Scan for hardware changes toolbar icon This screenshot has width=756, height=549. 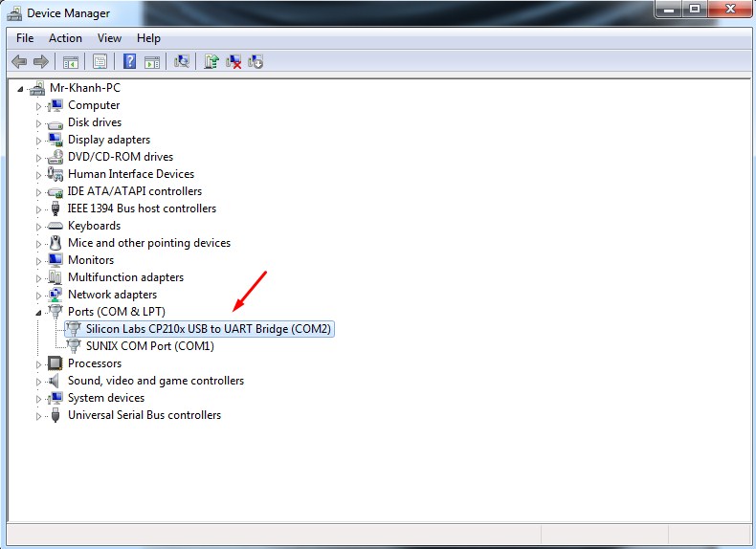coord(181,61)
